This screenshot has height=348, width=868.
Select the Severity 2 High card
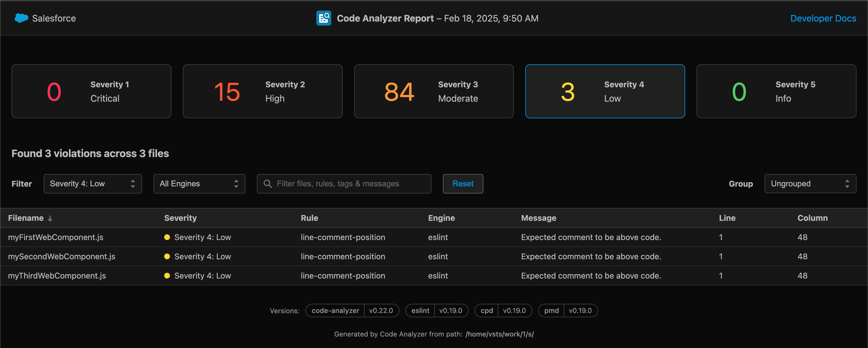(262, 91)
